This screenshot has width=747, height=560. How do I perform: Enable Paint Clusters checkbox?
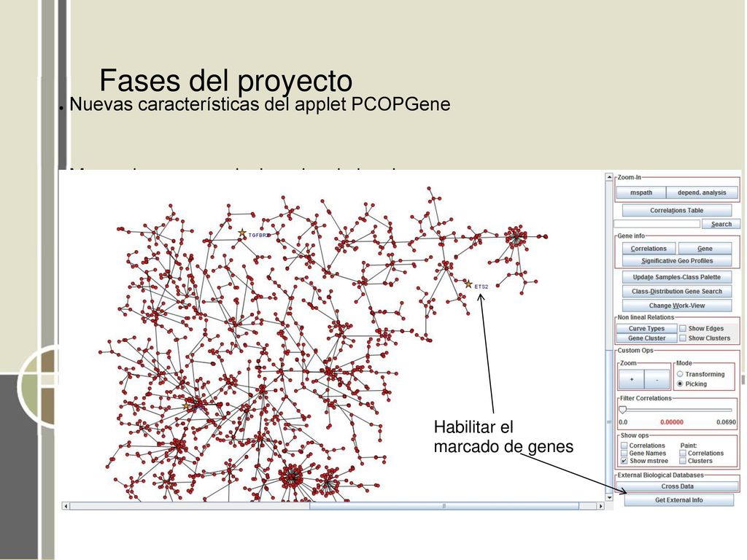pyautogui.click(x=683, y=461)
